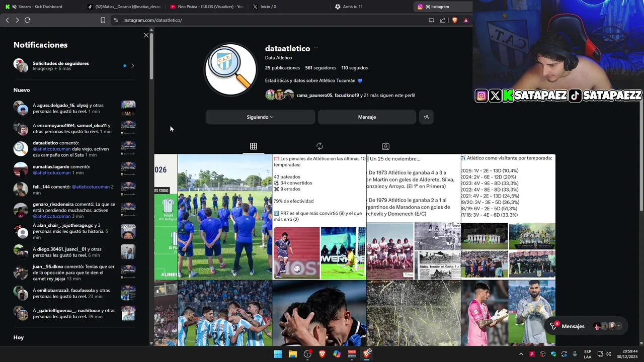Open the Un 25 de noviembre post
The height and width of the screenshot is (362, 644).
[x=414, y=217]
